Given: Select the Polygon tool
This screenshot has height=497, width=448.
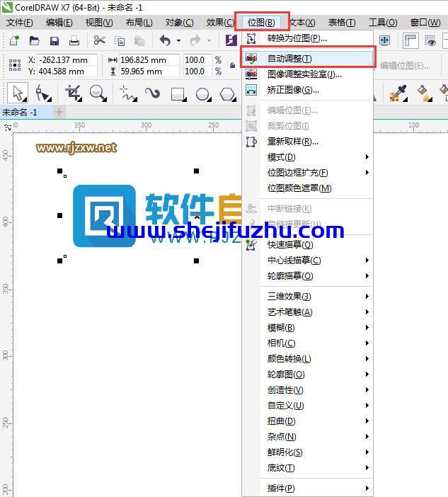Looking at the screenshot, I should [228, 94].
